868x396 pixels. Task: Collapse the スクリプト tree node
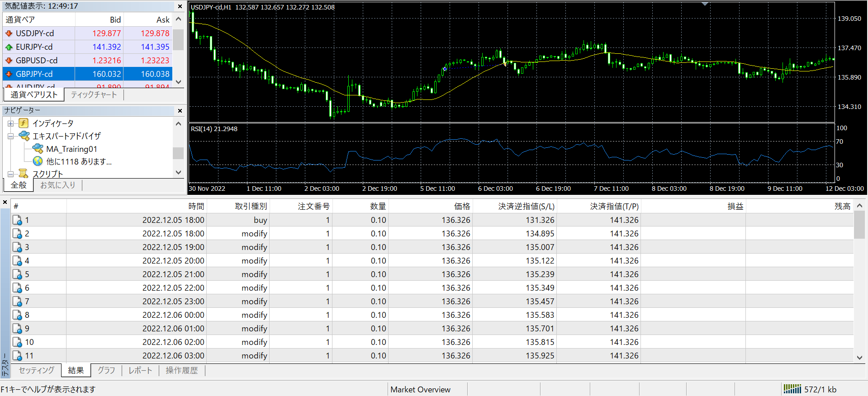pyautogui.click(x=10, y=174)
